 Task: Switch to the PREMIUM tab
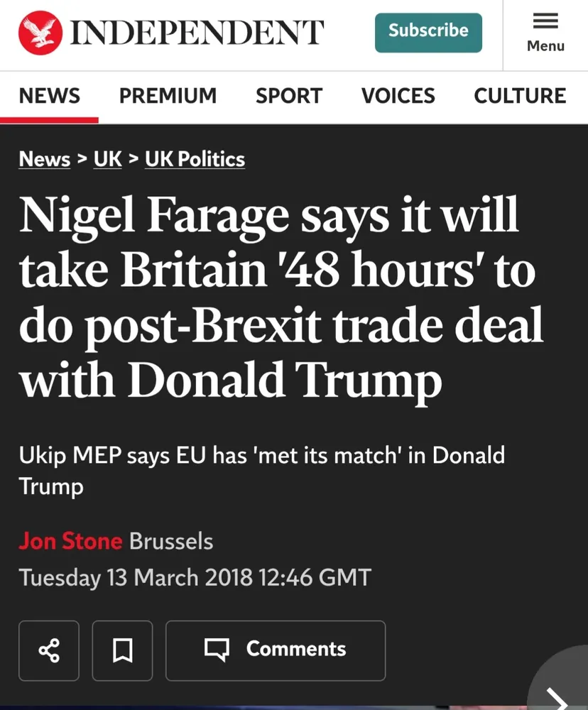pyautogui.click(x=168, y=96)
